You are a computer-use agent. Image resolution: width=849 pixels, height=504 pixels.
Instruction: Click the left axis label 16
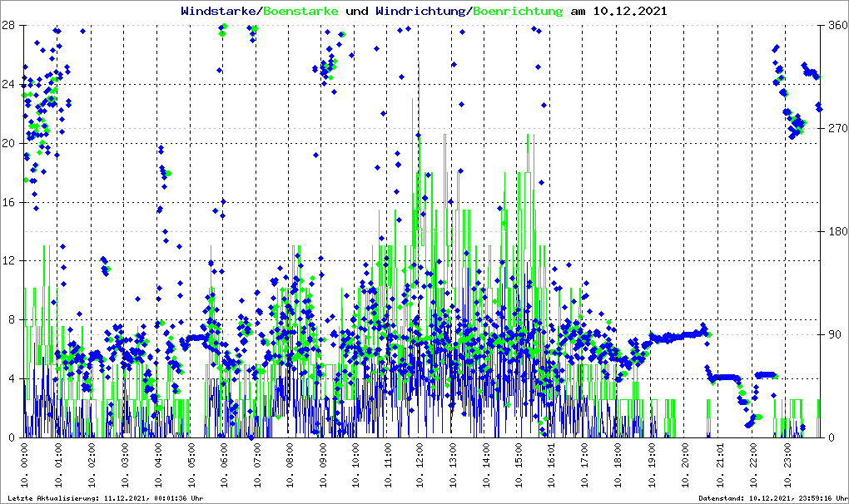click(x=8, y=202)
